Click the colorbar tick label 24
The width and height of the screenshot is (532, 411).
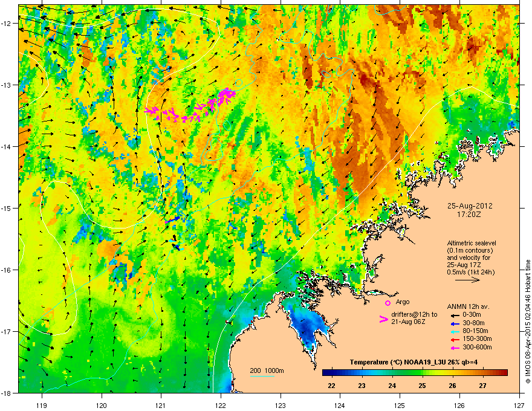coord(392,386)
